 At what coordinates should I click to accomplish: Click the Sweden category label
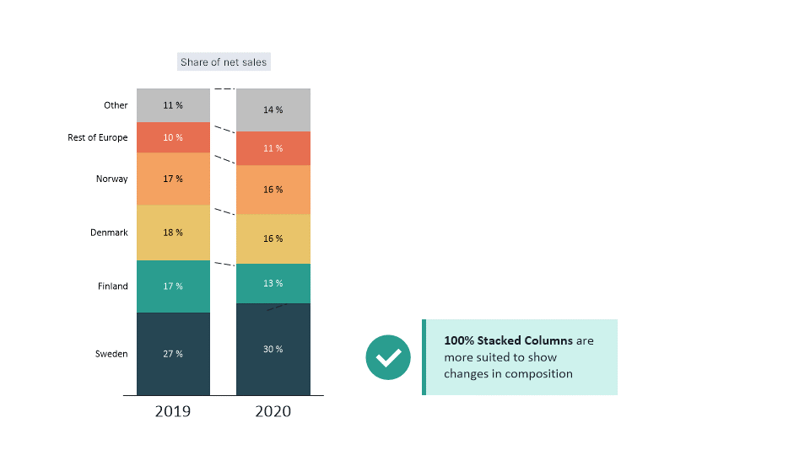click(x=111, y=354)
